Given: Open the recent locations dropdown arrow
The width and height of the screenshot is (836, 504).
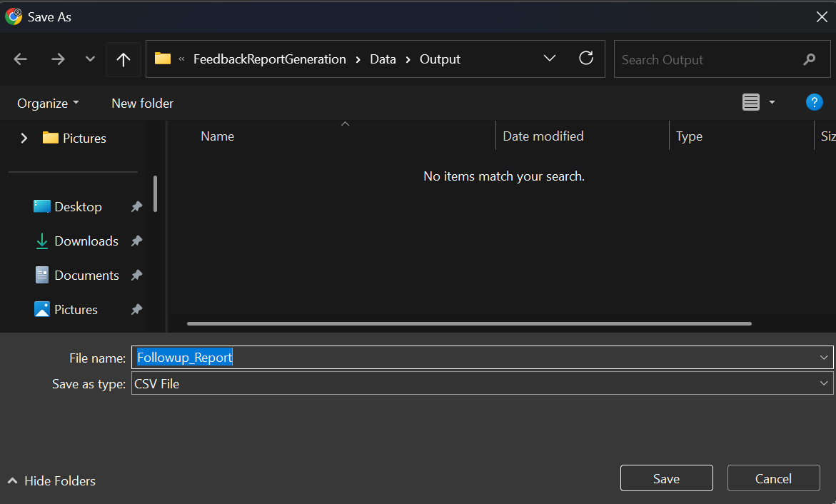Looking at the screenshot, I should coord(90,59).
